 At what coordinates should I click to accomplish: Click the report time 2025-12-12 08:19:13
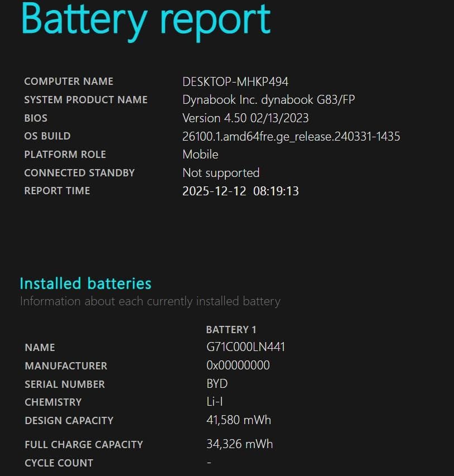(240, 191)
